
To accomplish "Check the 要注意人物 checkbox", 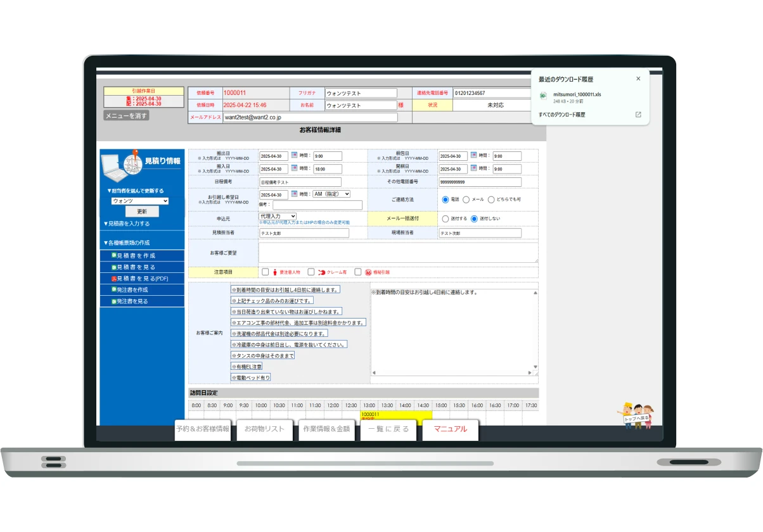I will [x=266, y=272].
